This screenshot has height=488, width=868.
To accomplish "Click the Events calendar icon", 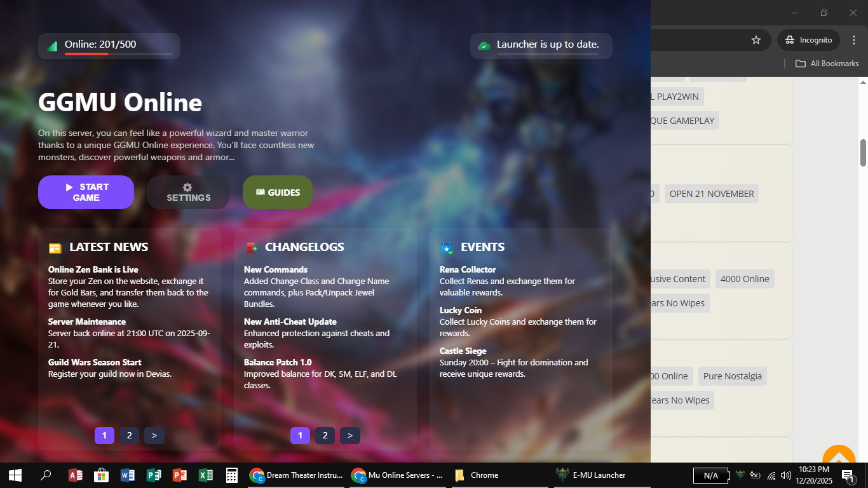I will click(x=447, y=248).
